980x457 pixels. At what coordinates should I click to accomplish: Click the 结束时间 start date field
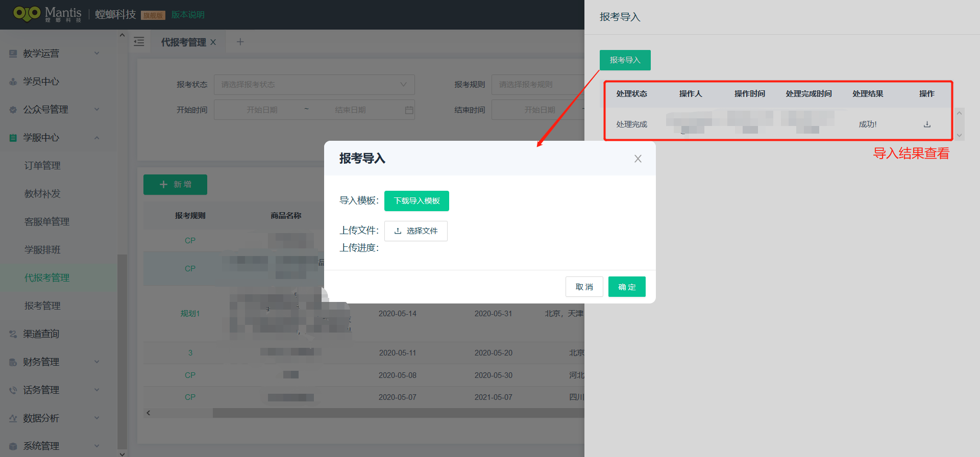click(x=540, y=110)
